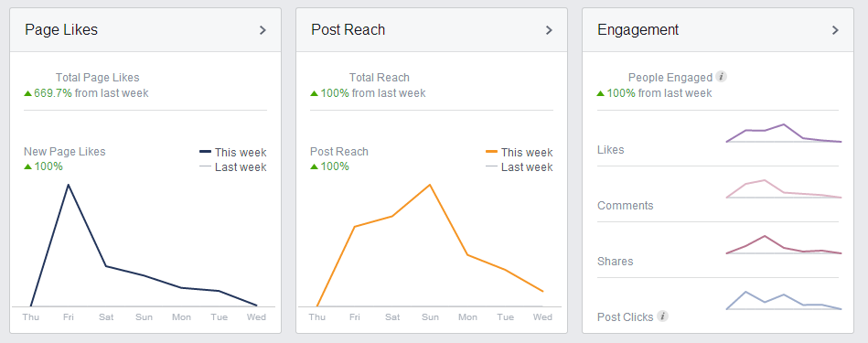
Task: Click the Likes sparkline chart
Action: (784, 134)
